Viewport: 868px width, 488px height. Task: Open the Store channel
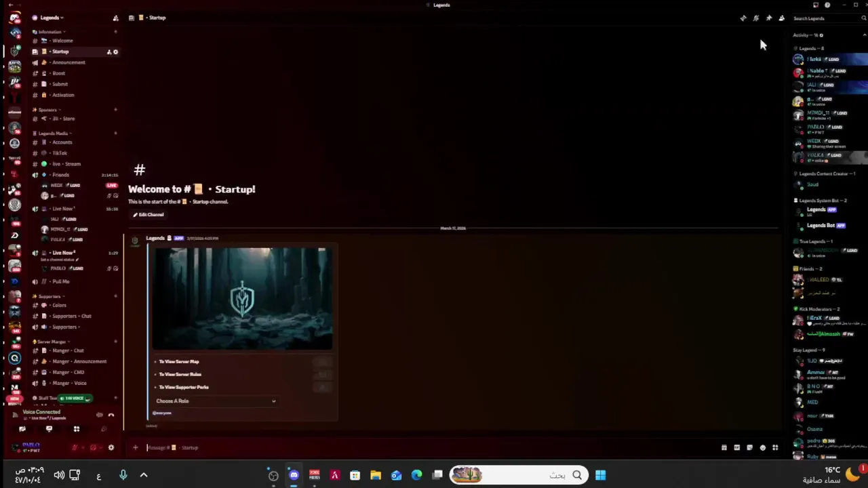point(75,119)
